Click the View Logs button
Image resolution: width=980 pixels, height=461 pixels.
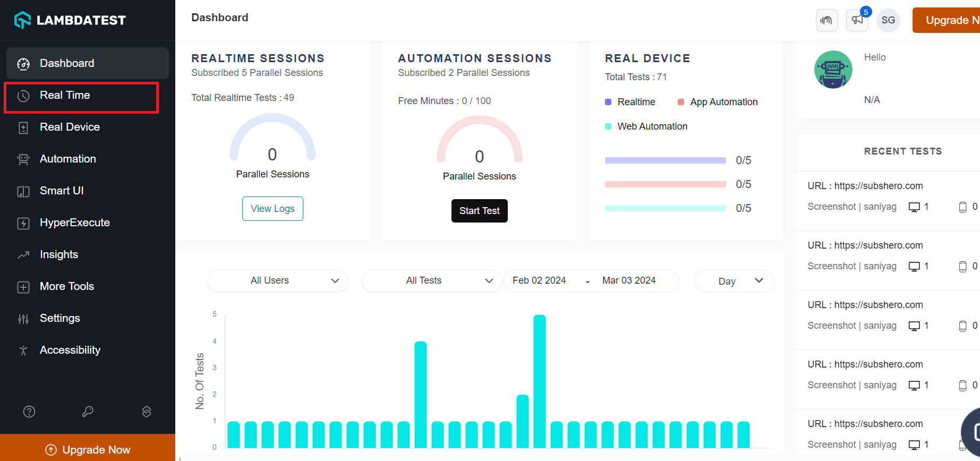(272, 209)
